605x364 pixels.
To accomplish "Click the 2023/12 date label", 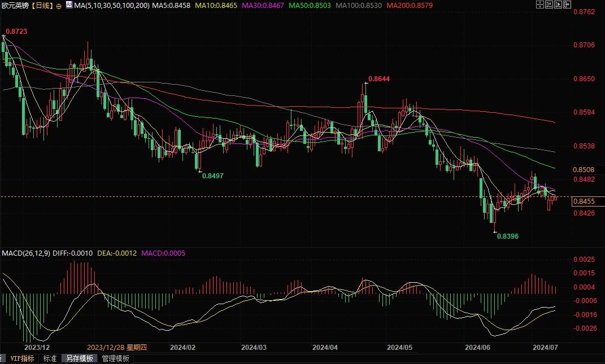I will pyautogui.click(x=37, y=348).
